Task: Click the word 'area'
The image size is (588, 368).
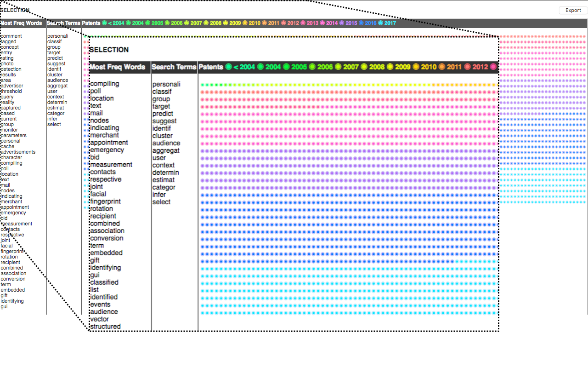Action: (6, 80)
